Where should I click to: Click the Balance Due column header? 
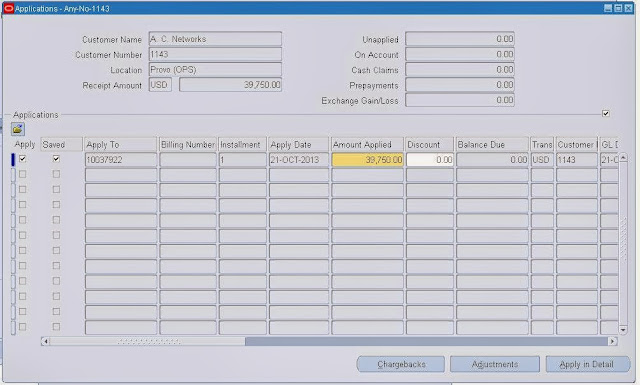point(492,145)
